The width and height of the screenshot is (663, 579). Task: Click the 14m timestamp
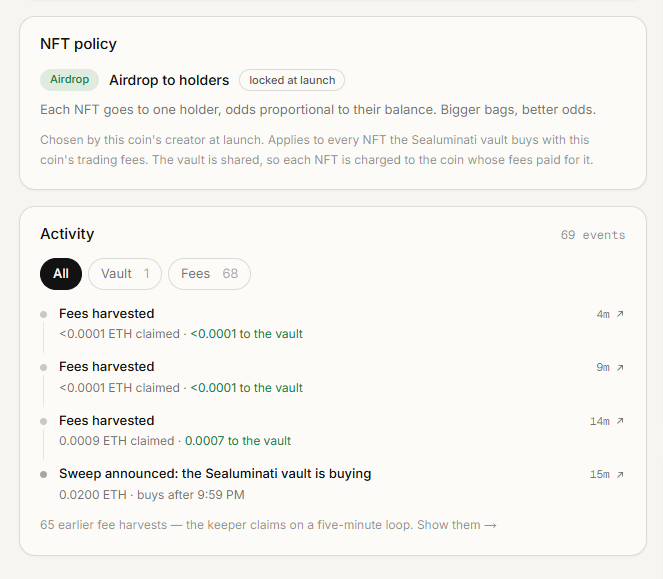coord(600,421)
